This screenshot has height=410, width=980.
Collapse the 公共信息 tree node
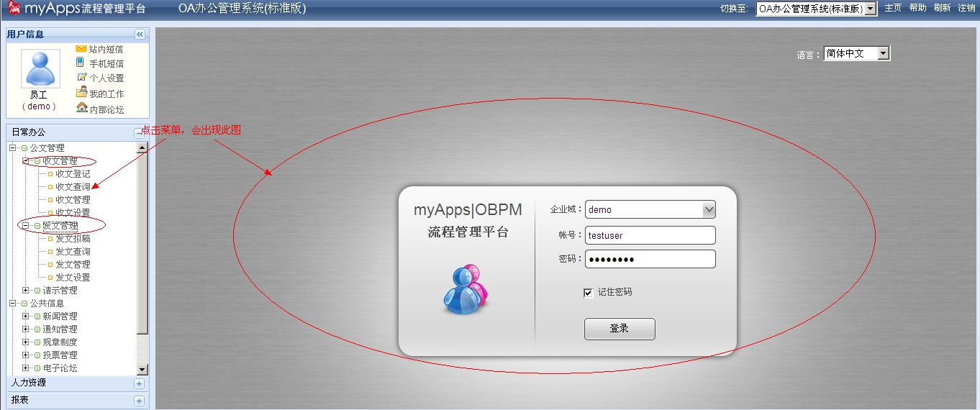[12, 303]
